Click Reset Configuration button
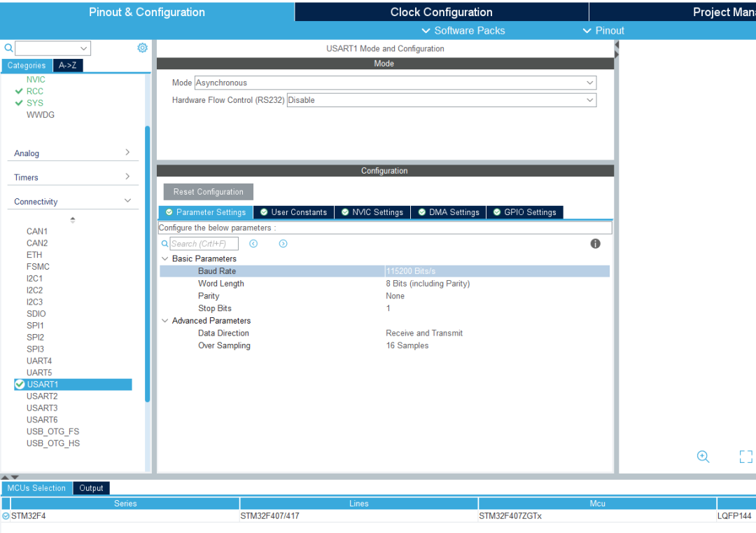The image size is (756, 533). point(209,192)
